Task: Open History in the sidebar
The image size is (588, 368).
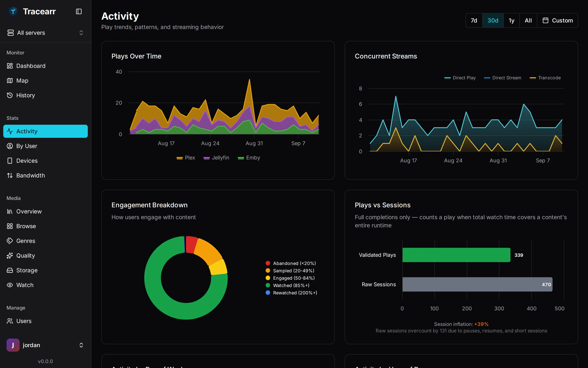Action: (46, 95)
